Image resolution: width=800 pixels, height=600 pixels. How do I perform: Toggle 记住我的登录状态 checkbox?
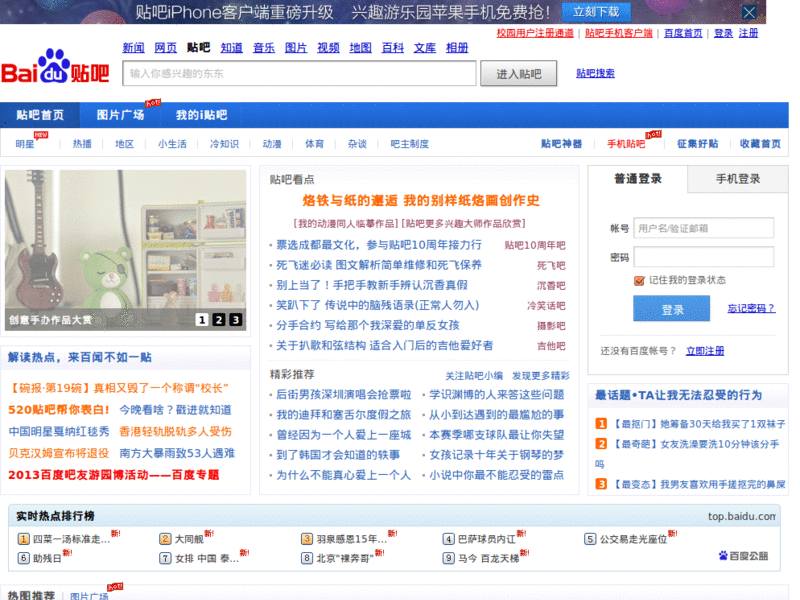(x=639, y=281)
